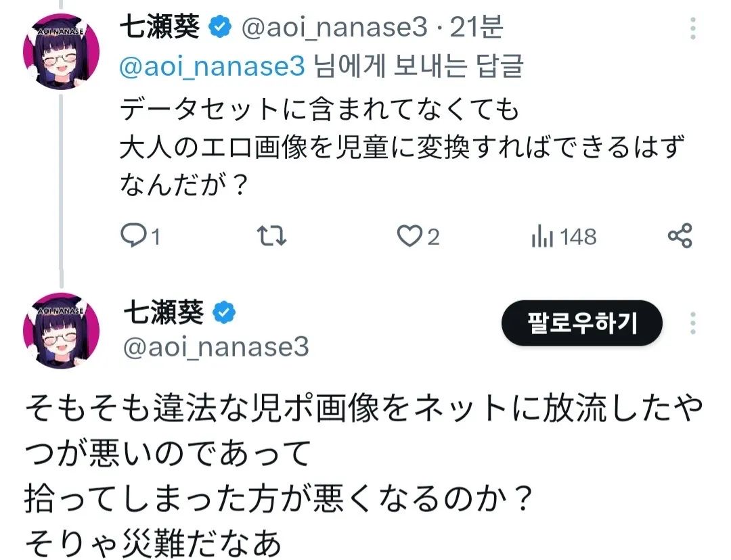The height and width of the screenshot is (560, 731).
Task: Retweet the first tweet
Action: (x=273, y=236)
